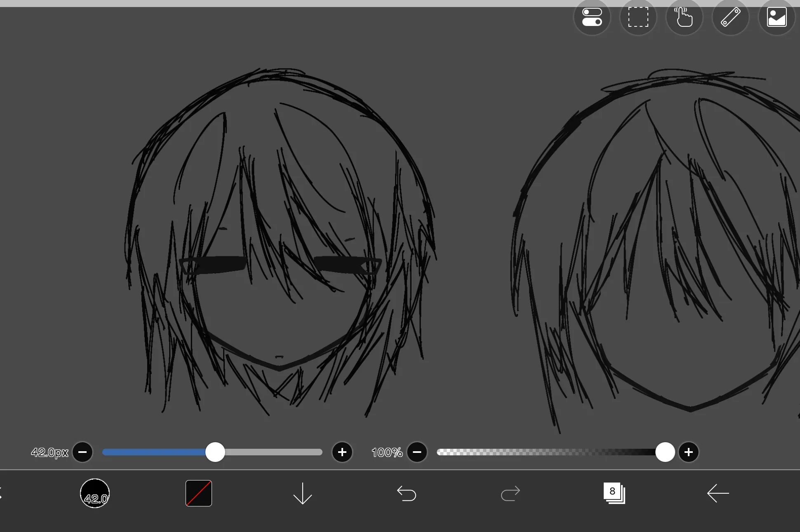Decrease brush thickness with minus button
The width and height of the screenshot is (800, 532).
(82, 452)
